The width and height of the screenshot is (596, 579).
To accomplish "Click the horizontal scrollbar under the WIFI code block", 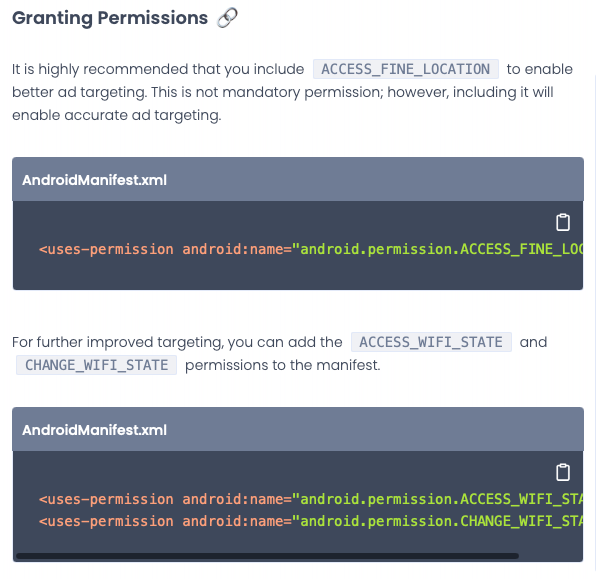I will click(x=268, y=556).
